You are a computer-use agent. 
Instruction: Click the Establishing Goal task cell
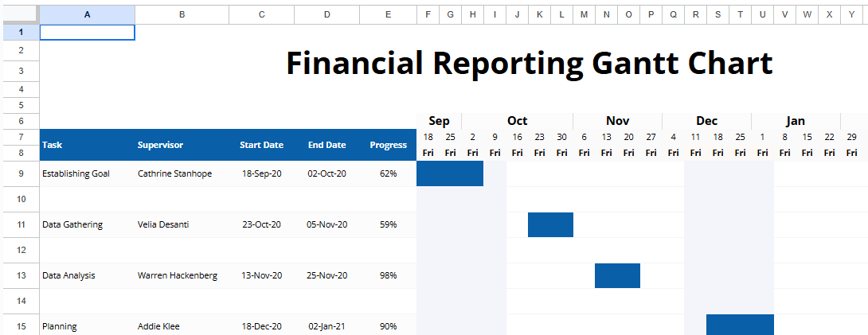(x=87, y=173)
